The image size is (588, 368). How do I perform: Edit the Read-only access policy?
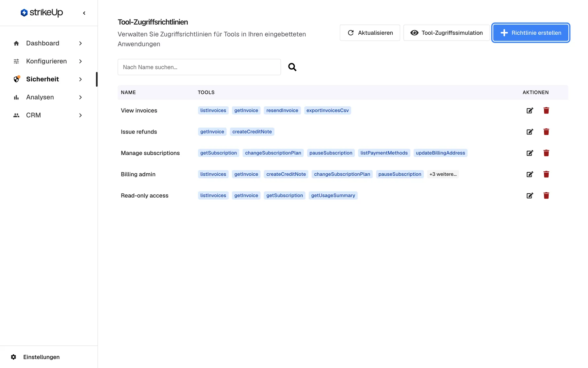(x=530, y=196)
